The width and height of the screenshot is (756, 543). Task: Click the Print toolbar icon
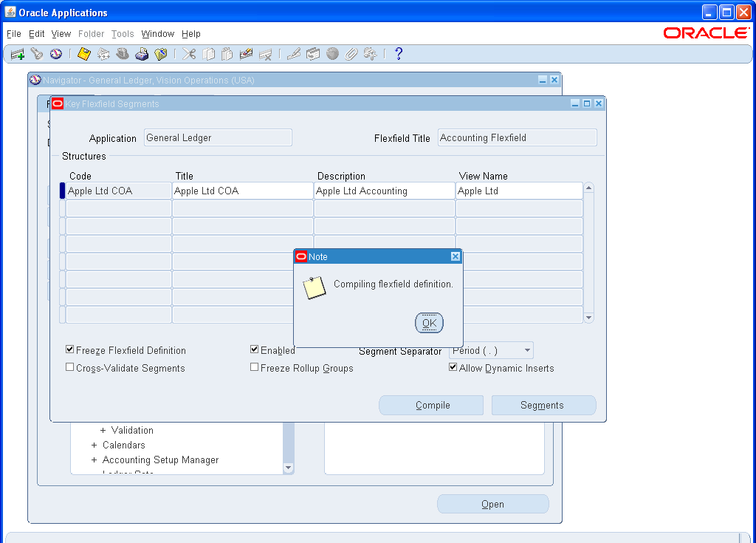point(142,53)
